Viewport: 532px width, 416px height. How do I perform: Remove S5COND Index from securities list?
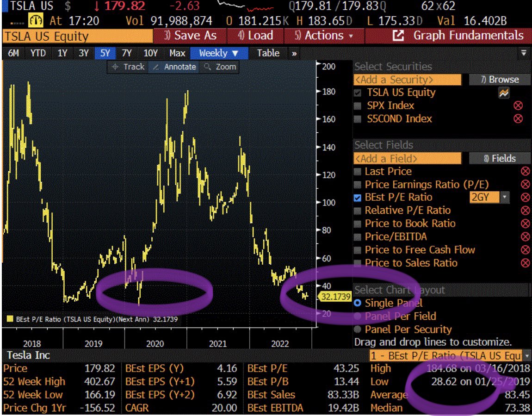[x=518, y=119]
